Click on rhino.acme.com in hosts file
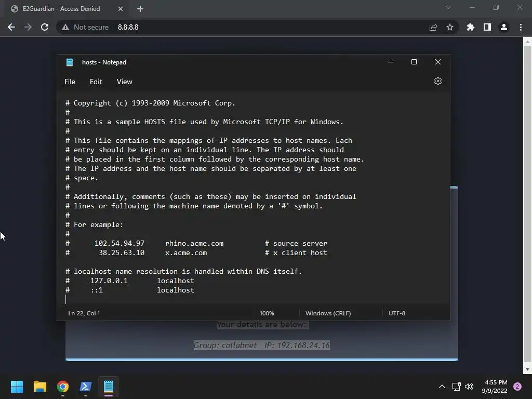Image resolution: width=532 pixels, height=399 pixels. tap(194, 243)
